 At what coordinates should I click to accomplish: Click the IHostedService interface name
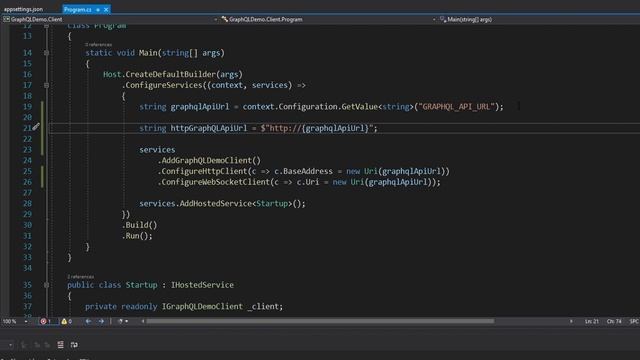tap(202, 285)
